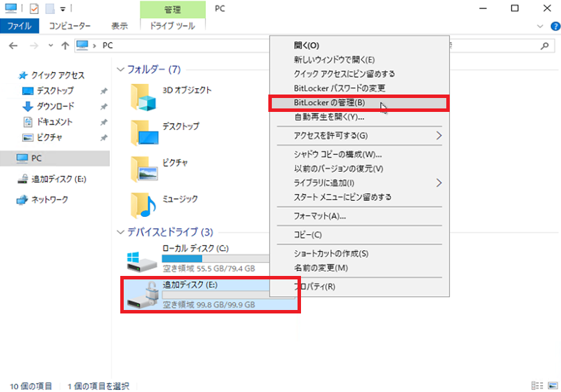Select the 管理 contextual tab
This screenshot has width=561, height=392.
click(x=172, y=9)
